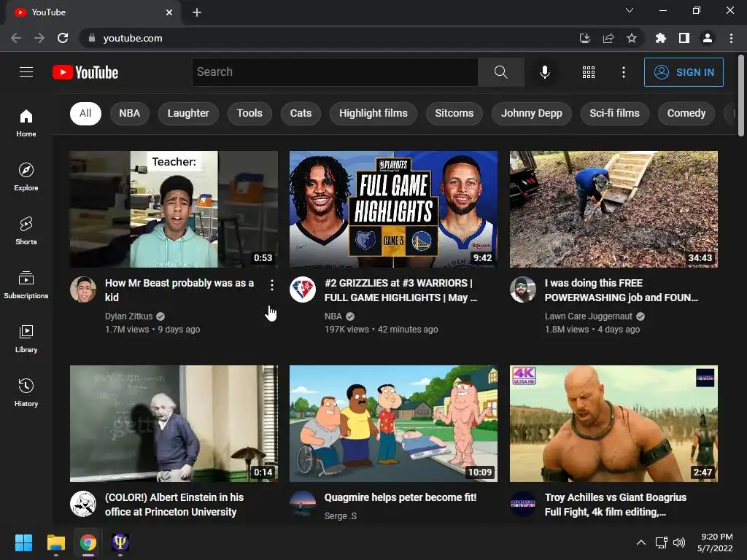Viewport: 747px width, 560px height.
Task: Select the NBA filter chip
Action: (130, 113)
